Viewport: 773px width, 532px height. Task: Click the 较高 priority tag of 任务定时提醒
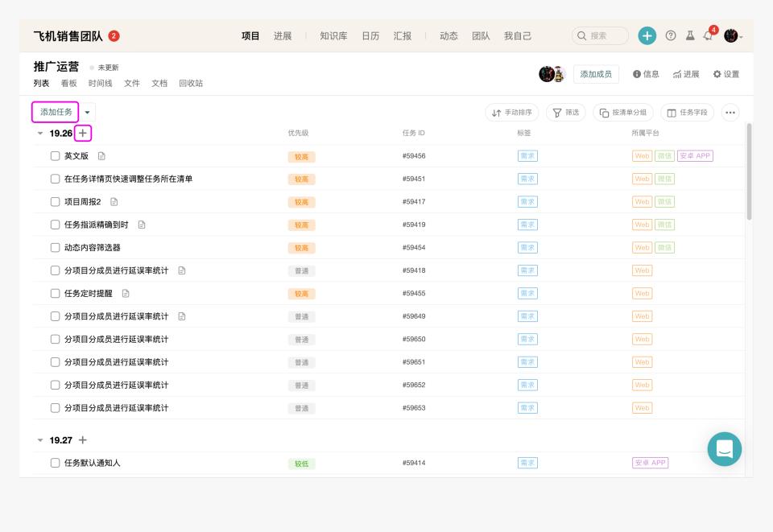[x=302, y=294]
